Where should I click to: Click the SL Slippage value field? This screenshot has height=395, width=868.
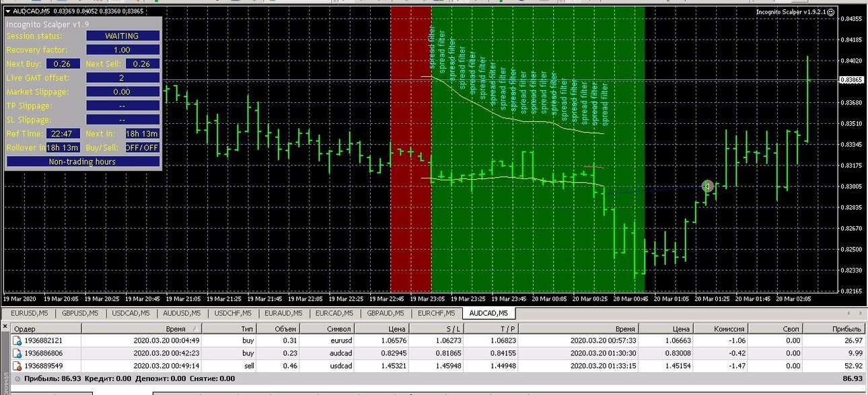[x=123, y=120]
